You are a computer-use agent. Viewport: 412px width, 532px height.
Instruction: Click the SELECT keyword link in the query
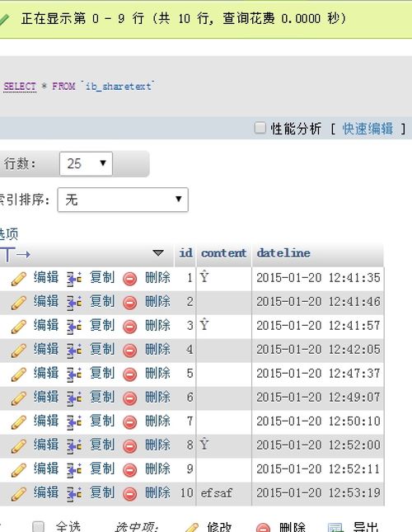point(20,87)
